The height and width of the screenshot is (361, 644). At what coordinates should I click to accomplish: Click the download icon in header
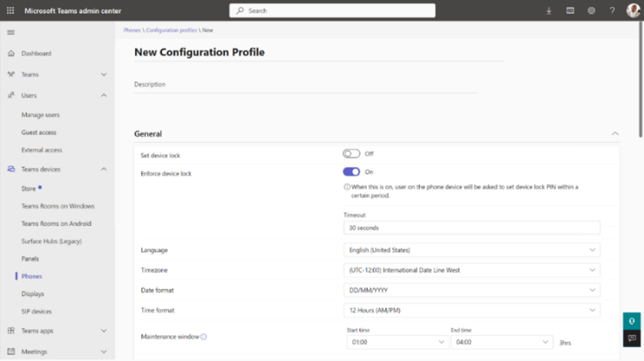(549, 11)
